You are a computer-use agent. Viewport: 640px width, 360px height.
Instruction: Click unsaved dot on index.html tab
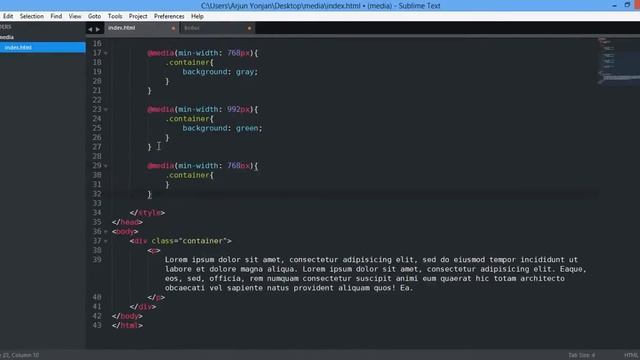tap(173, 29)
